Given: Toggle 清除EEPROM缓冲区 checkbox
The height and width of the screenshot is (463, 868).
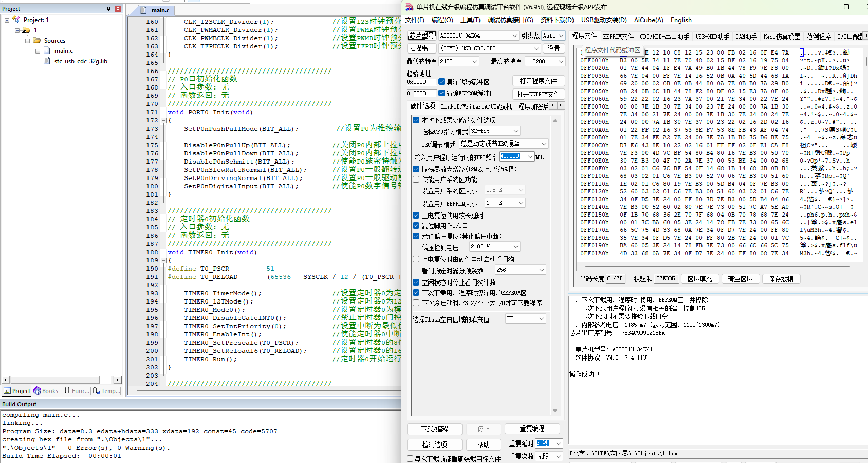Looking at the screenshot, I should (x=441, y=93).
